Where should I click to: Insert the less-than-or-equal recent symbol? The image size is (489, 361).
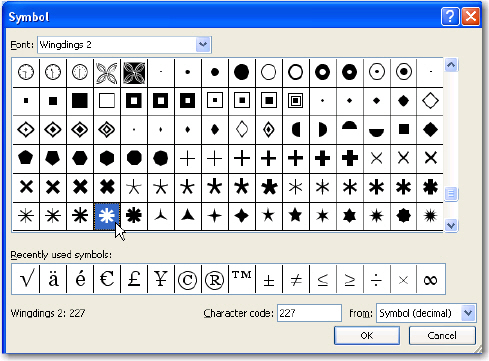323,280
